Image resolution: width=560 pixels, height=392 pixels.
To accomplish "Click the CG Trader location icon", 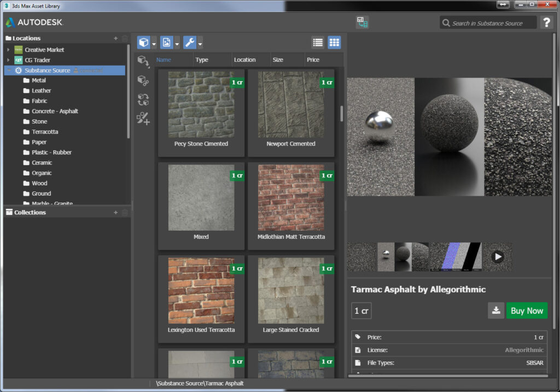I will pyautogui.click(x=19, y=60).
